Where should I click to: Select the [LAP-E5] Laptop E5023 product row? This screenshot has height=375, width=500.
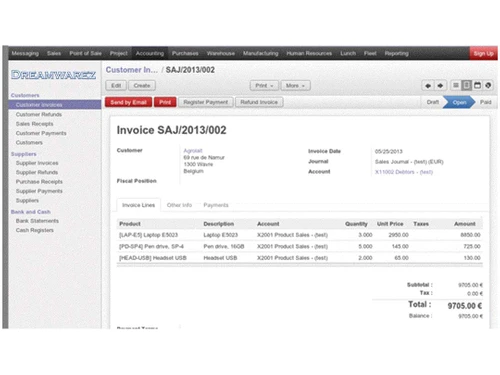[x=299, y=235]
